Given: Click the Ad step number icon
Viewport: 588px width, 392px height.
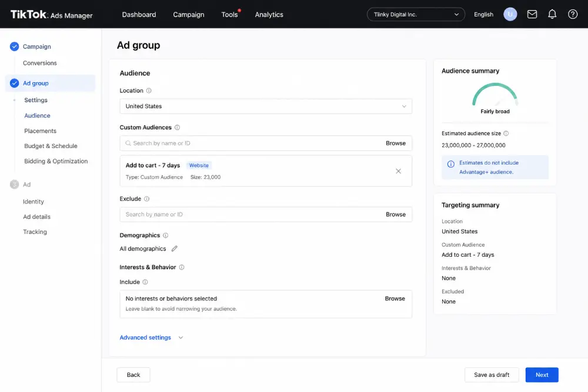Looking at the screenshot, I should 14,185.
